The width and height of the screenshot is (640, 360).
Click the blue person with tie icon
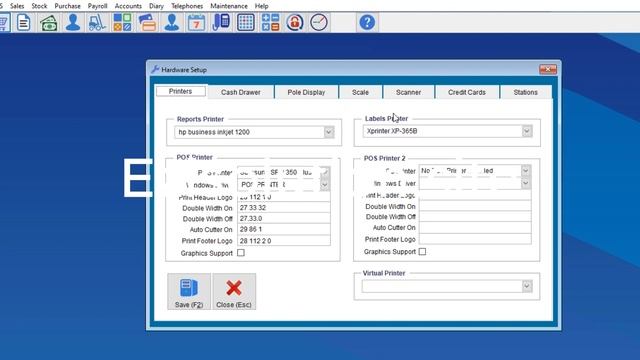(171, 22)
